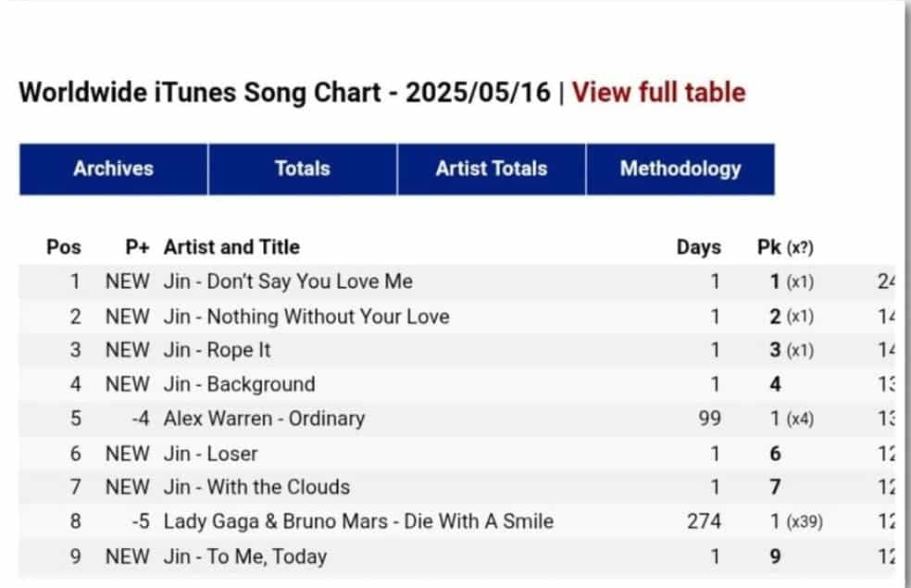Open the Methodology tab
911x588 pixels.
pos(680,169)
